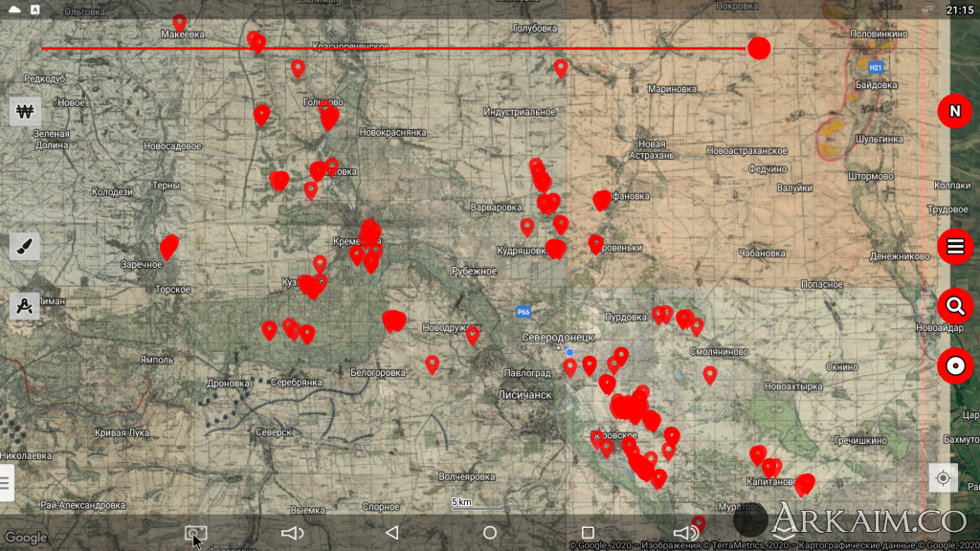Open the red hamburger menu button
This screenshot has width=980, height=551.
954,247
